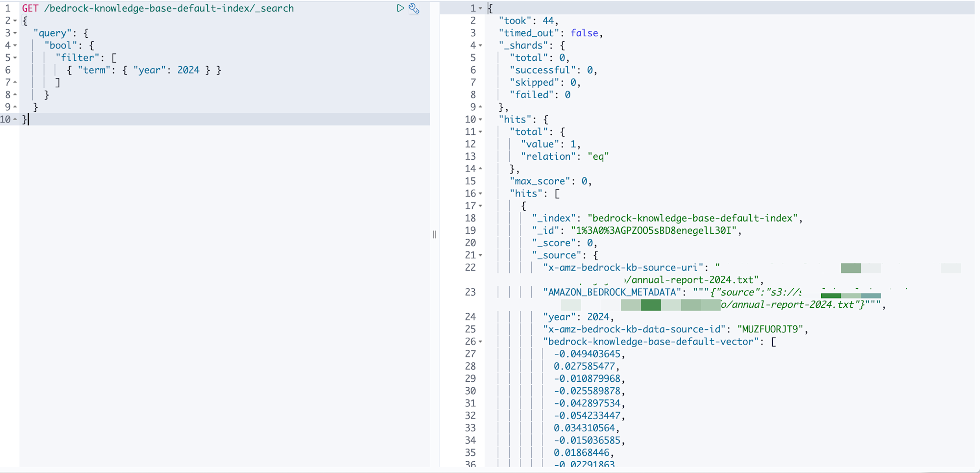The image size is (980, 473).
Task: Collapse the request body brace on line 2
Action: 15,21
